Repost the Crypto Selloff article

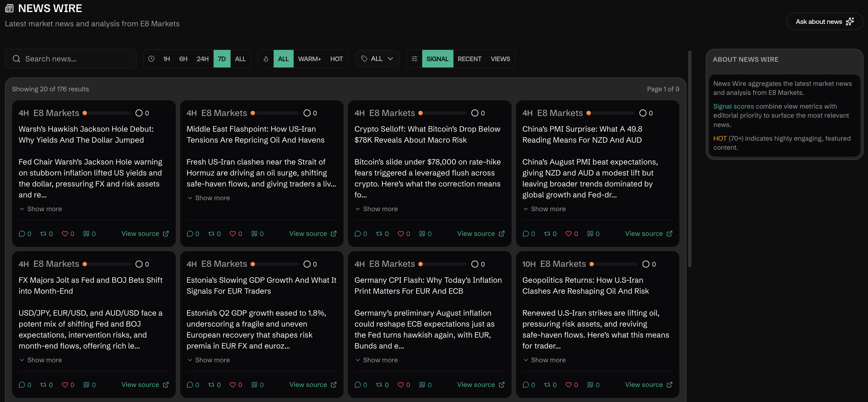379,234
